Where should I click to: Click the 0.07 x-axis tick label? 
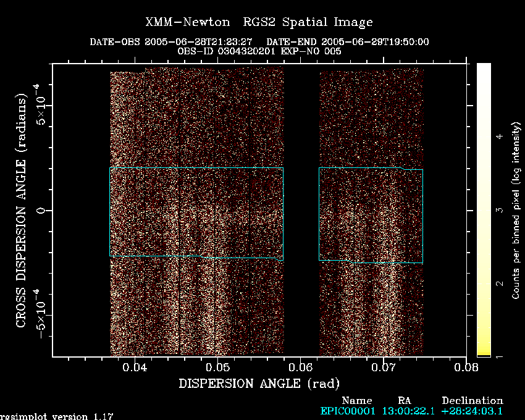click(384, 367)
